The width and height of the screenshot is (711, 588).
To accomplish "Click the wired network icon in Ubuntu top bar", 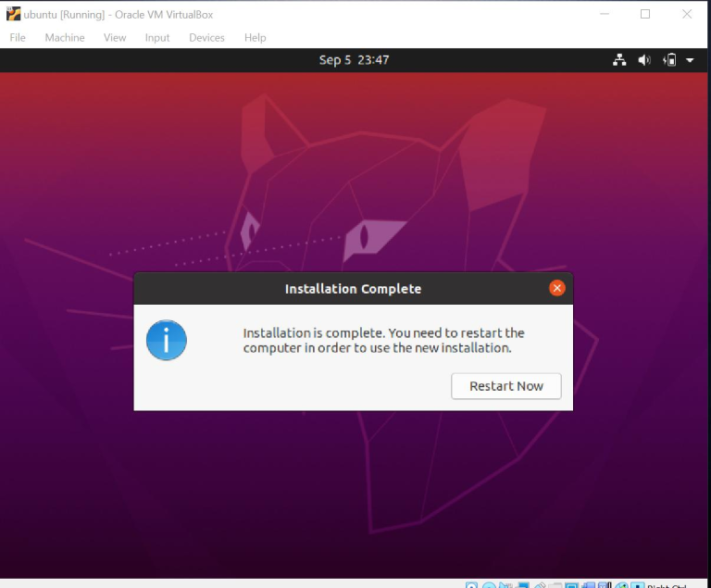I will pyautogui.click(x=620, y=60).
